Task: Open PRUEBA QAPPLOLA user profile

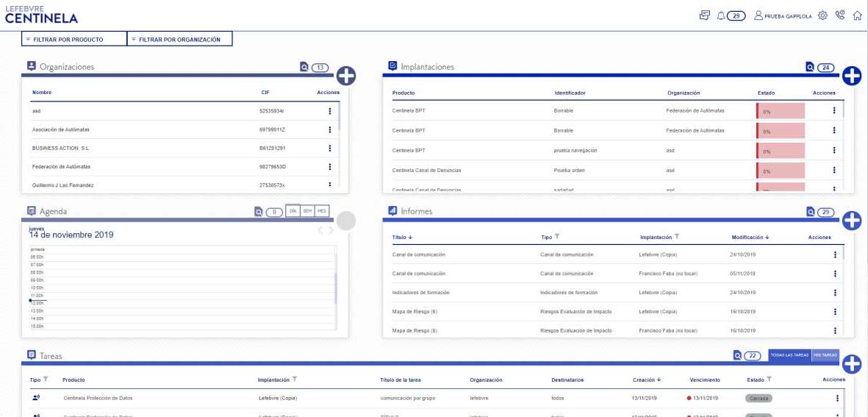Action: (x=783, y=16)
